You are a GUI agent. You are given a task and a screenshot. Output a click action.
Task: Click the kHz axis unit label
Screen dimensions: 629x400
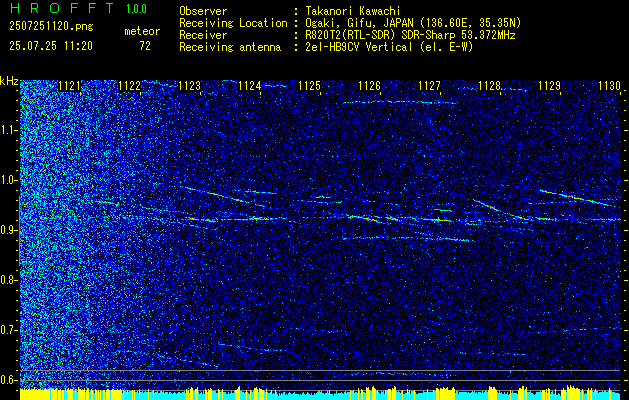pyautogui.click(x=9, y=81)
